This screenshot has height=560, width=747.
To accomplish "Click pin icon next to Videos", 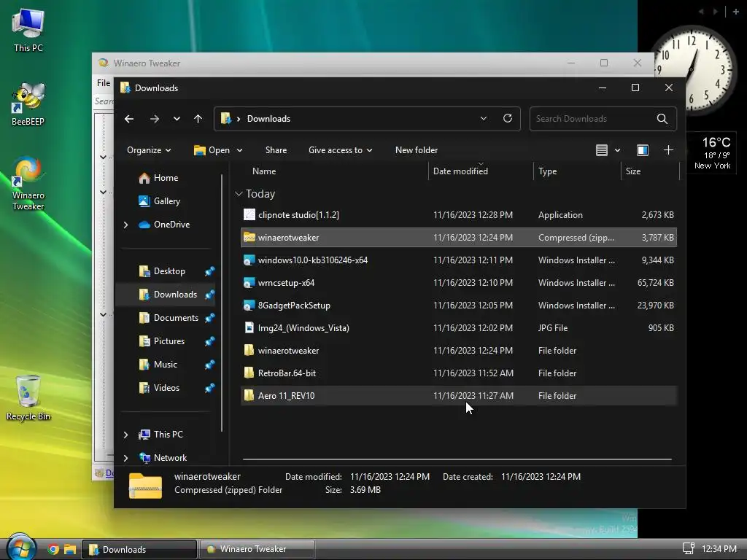I will pyautogui.click(x=209, y=388).
